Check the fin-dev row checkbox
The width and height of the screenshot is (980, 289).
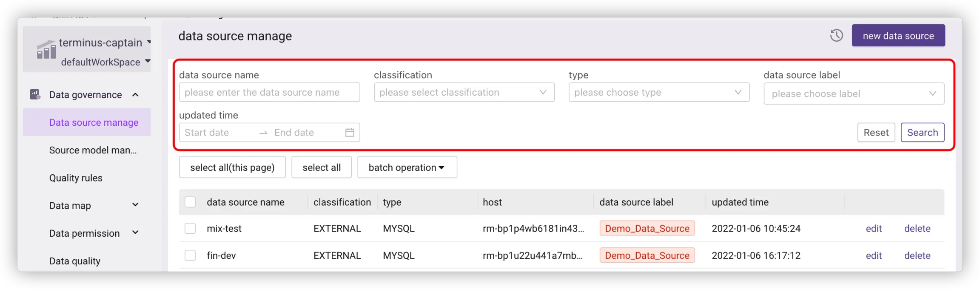coord(190,255)
